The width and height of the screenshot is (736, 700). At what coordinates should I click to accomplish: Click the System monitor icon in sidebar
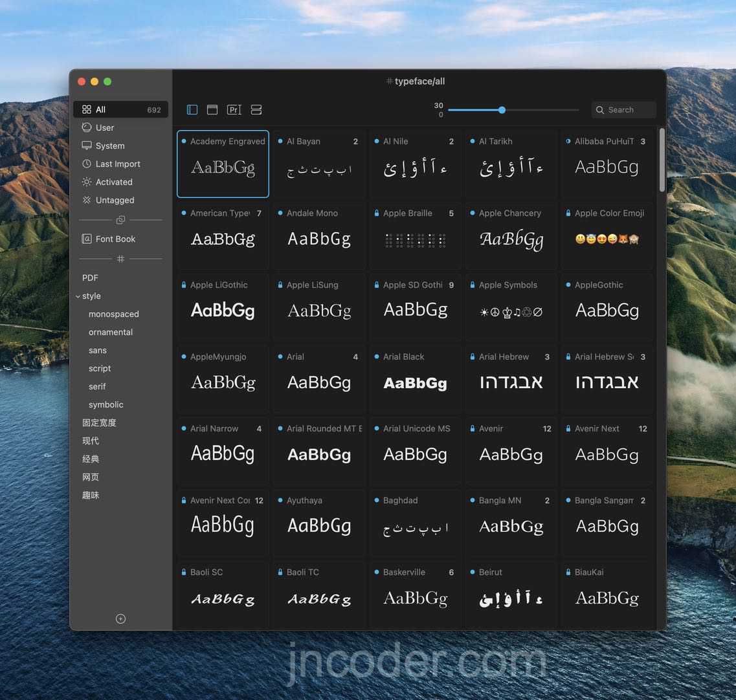pyautogui.click(x=86, y=146)
